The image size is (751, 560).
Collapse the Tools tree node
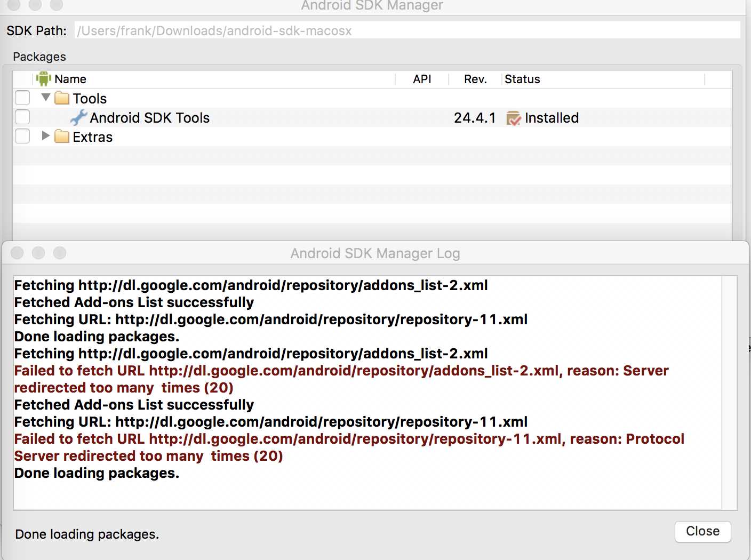click(x=46, y=97)
